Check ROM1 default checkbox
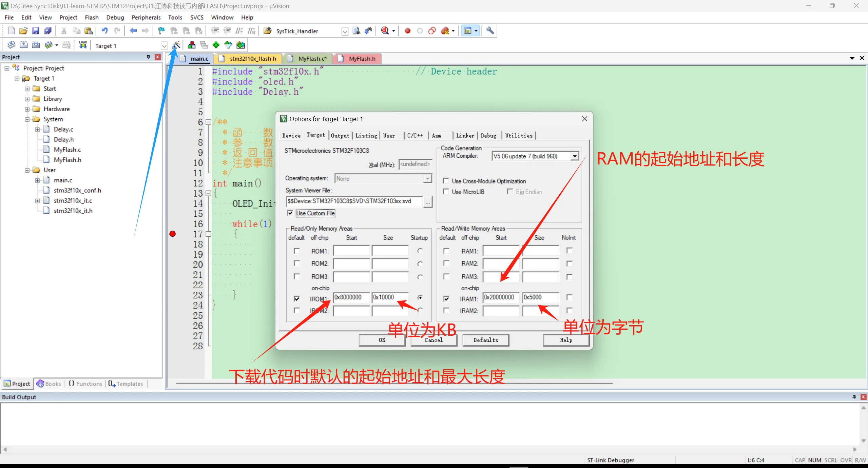Viewport: 868px width, 468px height. click(x=297, y=251)
